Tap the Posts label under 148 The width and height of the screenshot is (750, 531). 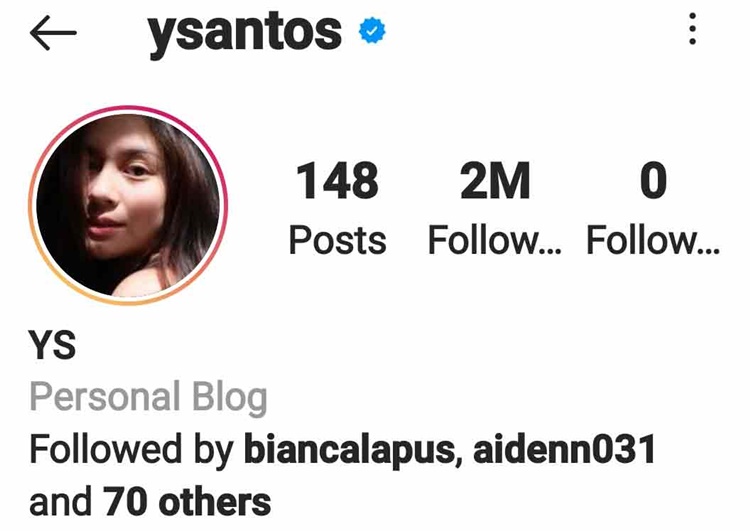tap(337, 240)
